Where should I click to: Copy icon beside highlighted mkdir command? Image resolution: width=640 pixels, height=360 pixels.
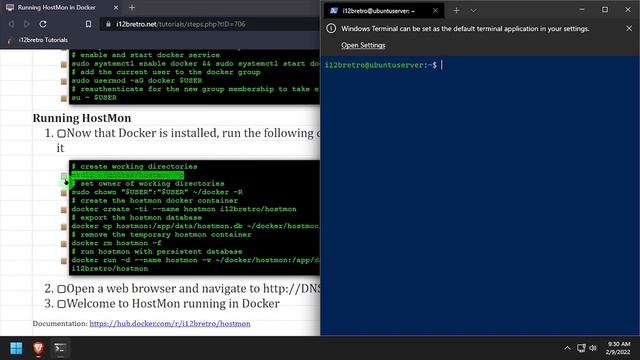[x=64, y=176]
